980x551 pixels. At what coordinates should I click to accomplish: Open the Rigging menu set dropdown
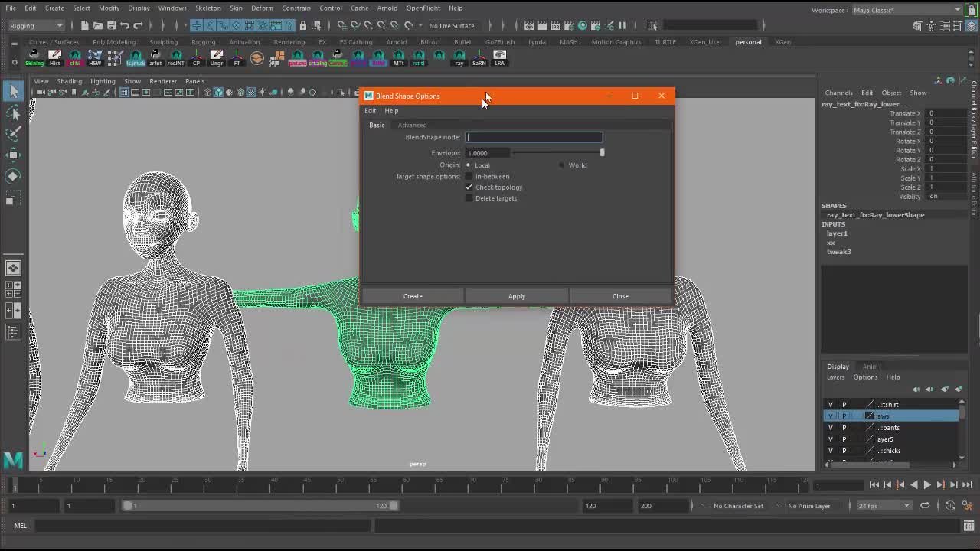coord(36,25)
